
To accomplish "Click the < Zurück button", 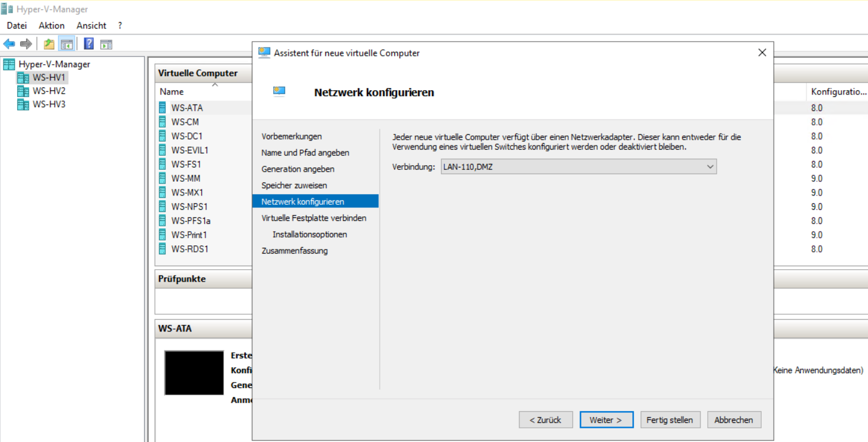I will pos(546,419).
